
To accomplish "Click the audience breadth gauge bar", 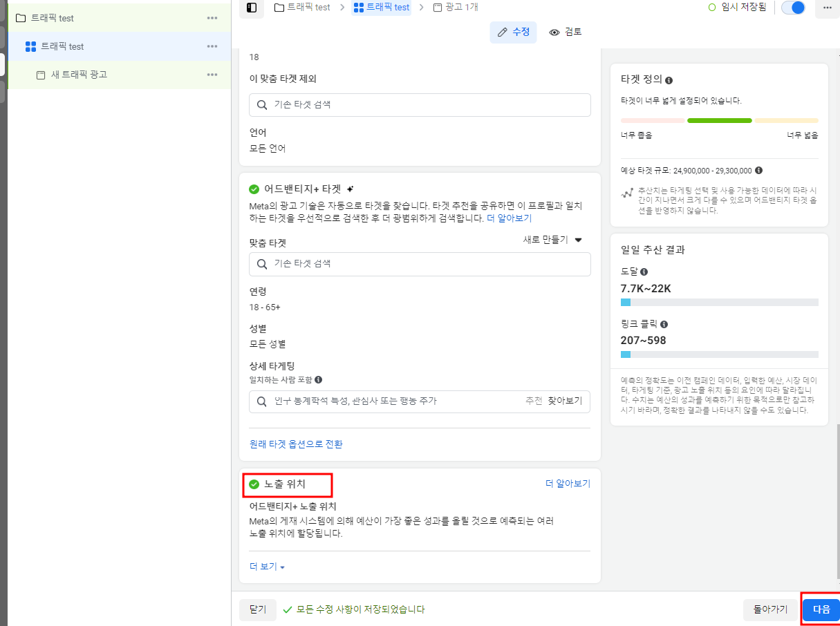I will coord(719,120).
